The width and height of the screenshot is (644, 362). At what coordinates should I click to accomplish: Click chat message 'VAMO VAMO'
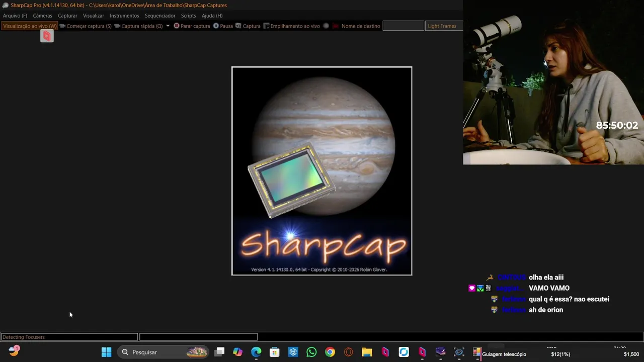click(x=549, y=288)
